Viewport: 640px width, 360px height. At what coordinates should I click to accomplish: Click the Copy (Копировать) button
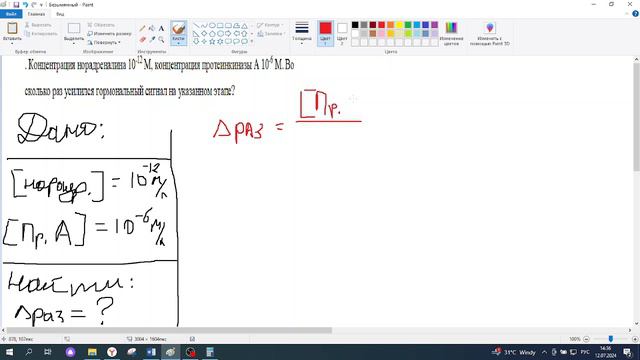click(x=41, y=34)
